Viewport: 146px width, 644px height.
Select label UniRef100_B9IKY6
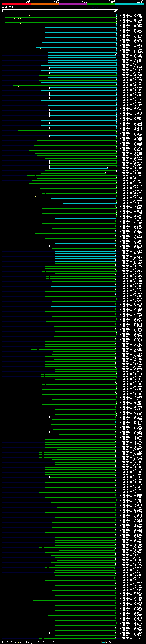pyautogui.click(x=131, y=65)
